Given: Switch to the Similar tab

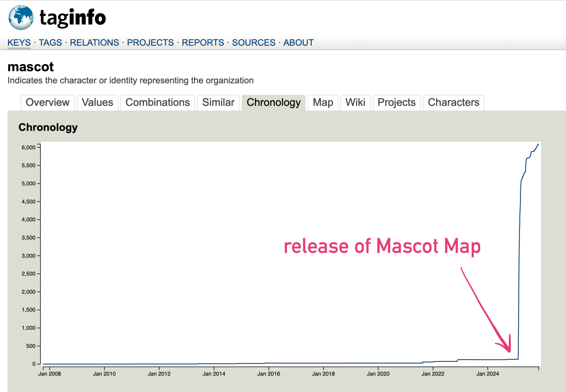Looking at the screenshot, I should 218,102.
